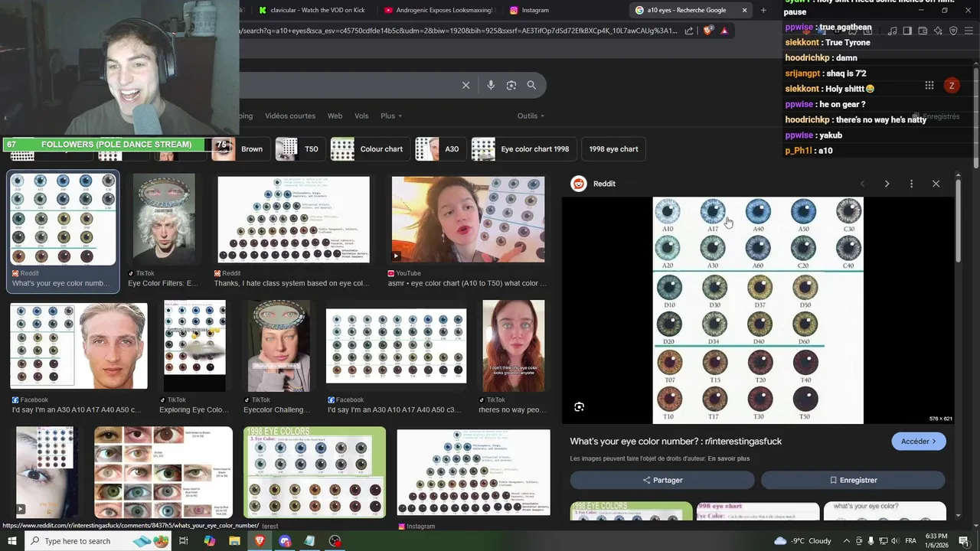Screen dimensions: 980x551
Task: Switch to the Androgenic Exposes Looksmaxxing tab
Action: pyautogui.click(x=439, y=10)
